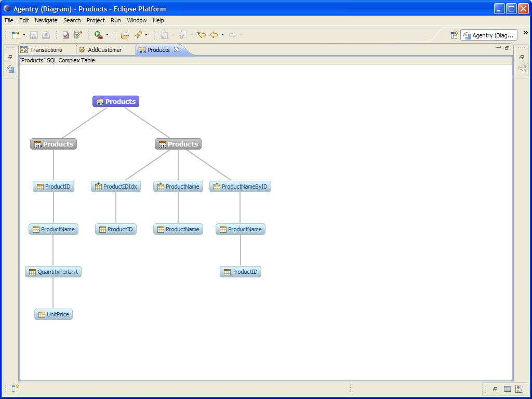Select the UnitPrice field node
This screenshot has width=532, height=399.
[54, 314]
